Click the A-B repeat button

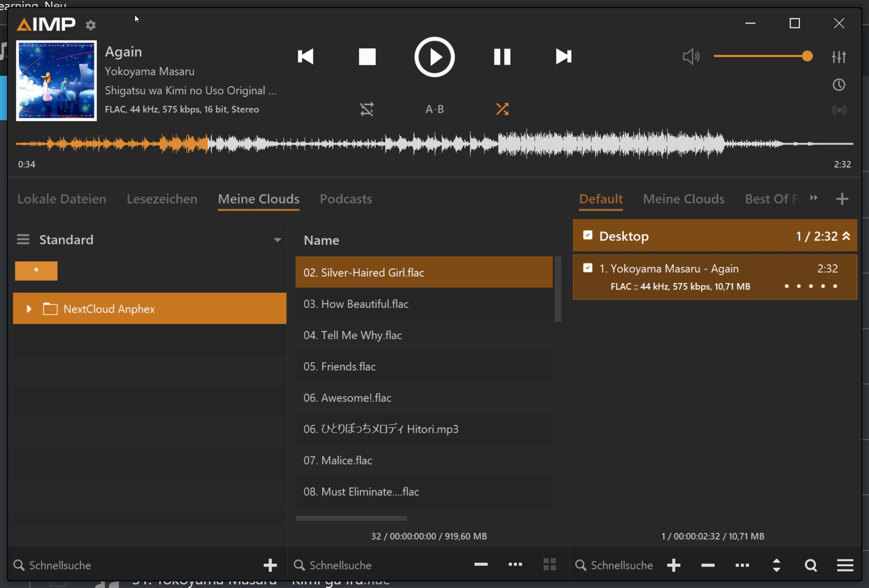[434, 109]
